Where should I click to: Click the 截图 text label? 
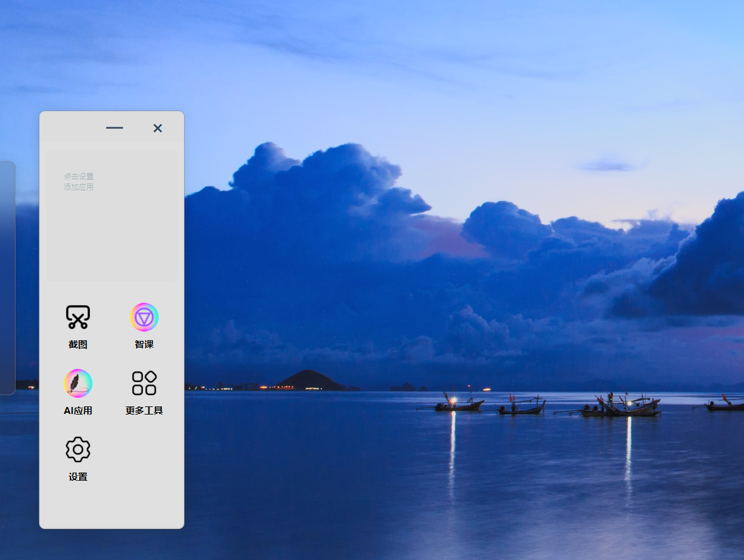tap(78, 345)
